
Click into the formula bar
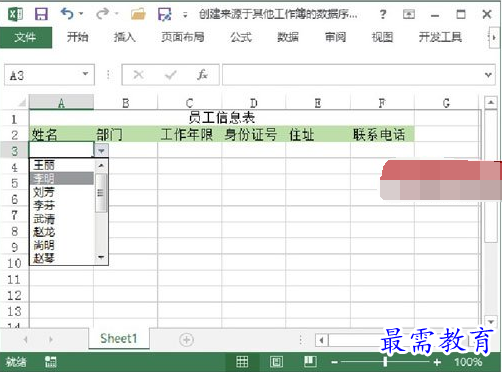pyautogui.click(x=352, y=75)
